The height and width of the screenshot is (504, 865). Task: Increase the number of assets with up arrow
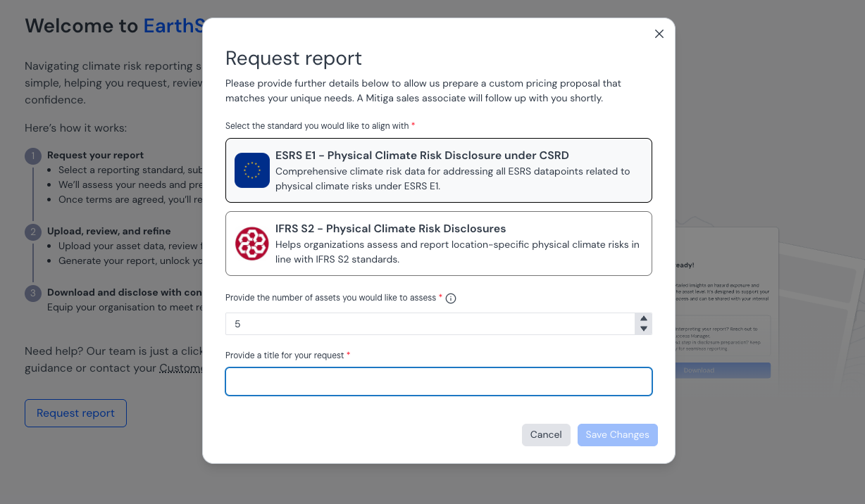(643, 318)
